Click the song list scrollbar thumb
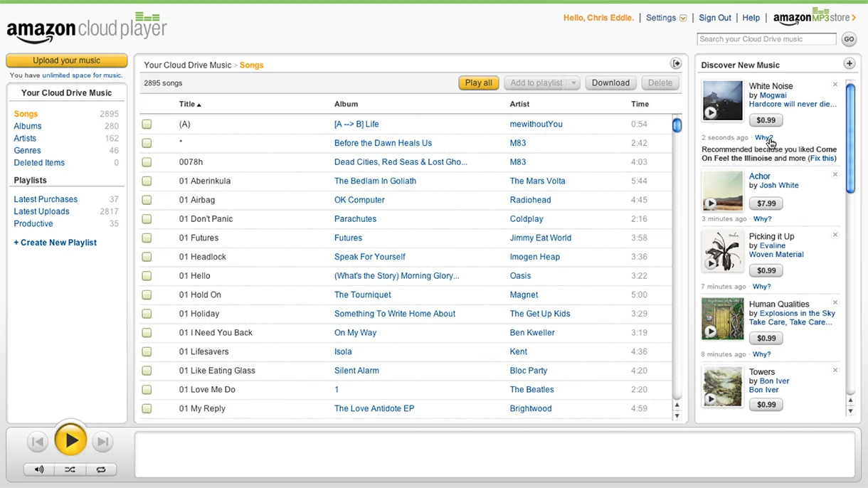This screenshot has height=488, width=868. click(677, 125)
